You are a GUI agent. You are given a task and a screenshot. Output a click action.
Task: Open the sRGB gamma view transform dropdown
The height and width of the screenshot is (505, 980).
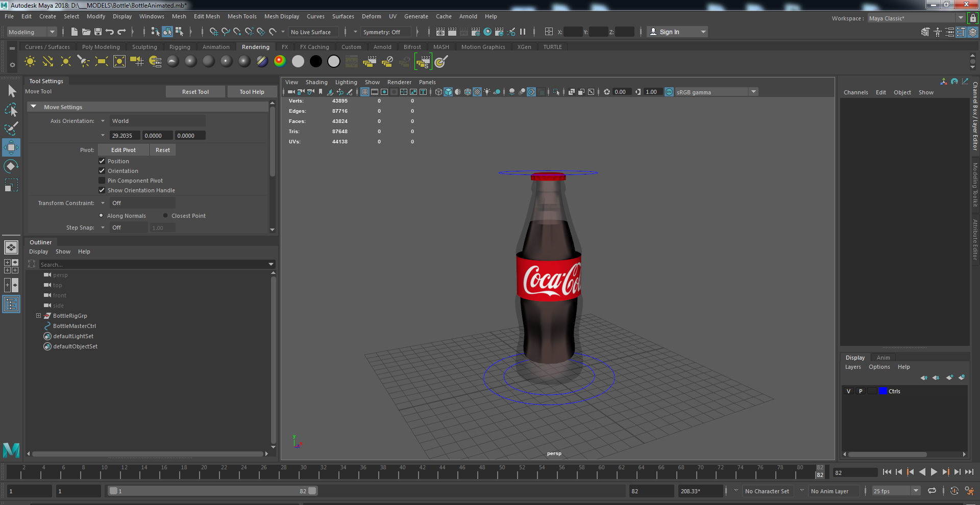click(x=717, y=92)
